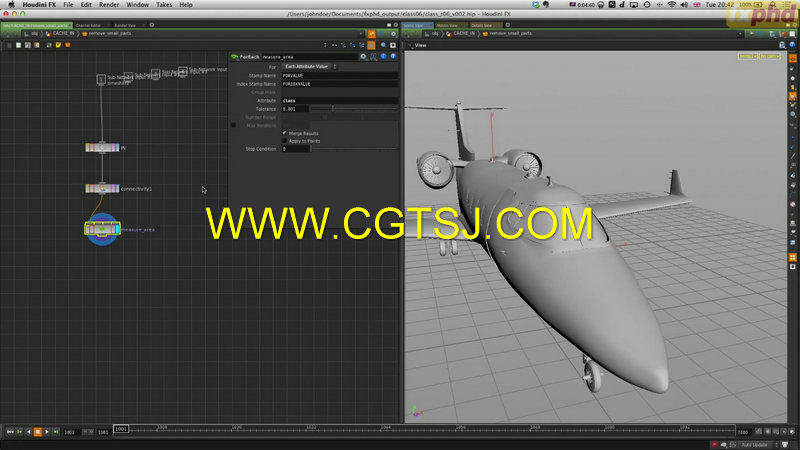Screen dimensions: 800x450
Task: Click the current frame field 1001
Action: coord(70,432)
